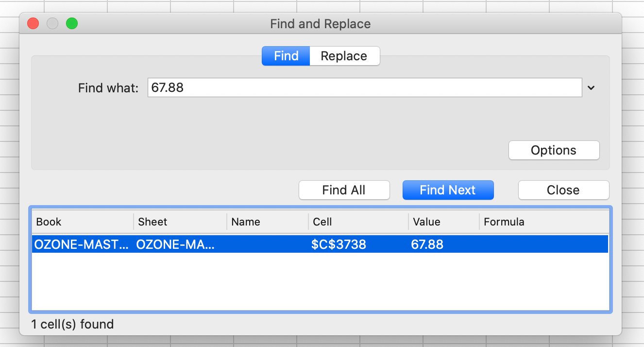
Task: Click the OZONE-MAST book name result
Action: click(x=82, y=244)
